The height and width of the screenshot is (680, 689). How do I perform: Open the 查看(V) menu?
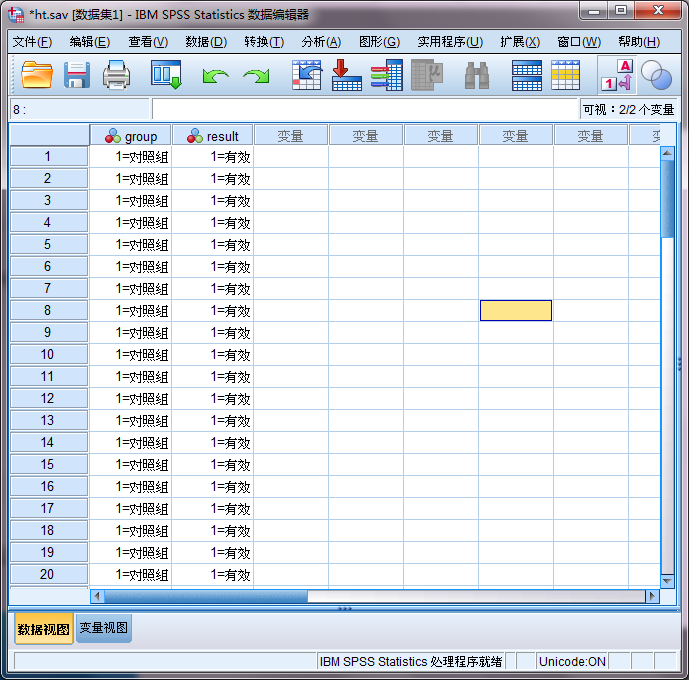[148, 42]
